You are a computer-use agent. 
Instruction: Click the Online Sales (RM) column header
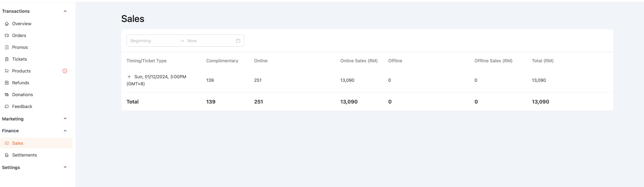(x=359, y=61)
